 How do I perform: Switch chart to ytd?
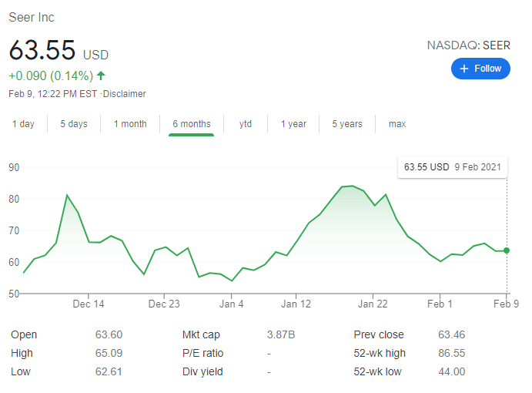coord(246,124)
